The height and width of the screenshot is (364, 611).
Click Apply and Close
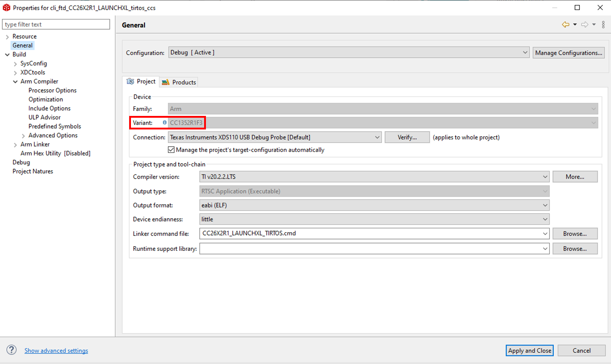pyautogui.click(x=529, y=350)
